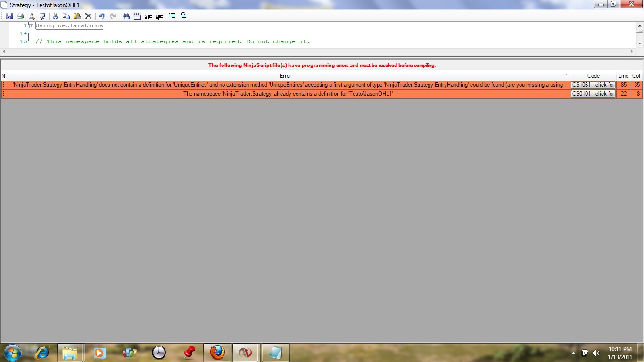The width and height of the screenshot is (644, 362).
Task: Open the volume control in the system tray
Action: coord(596,353)
